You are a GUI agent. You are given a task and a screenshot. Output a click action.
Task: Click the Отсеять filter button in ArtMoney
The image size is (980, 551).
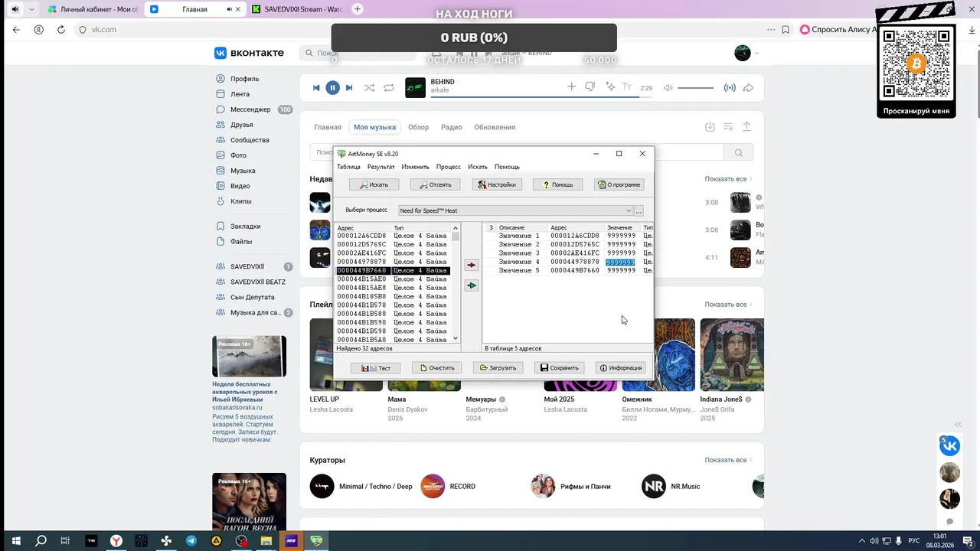[x=435, y=184]
